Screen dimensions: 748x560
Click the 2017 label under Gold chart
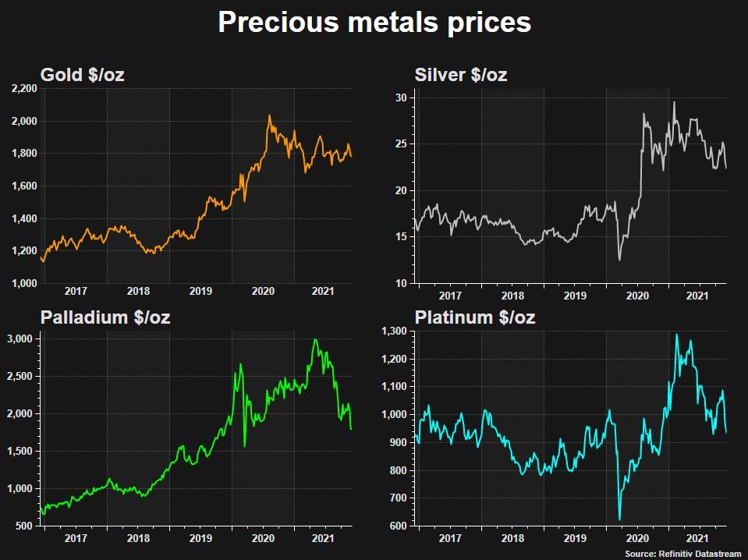[76, 291]
